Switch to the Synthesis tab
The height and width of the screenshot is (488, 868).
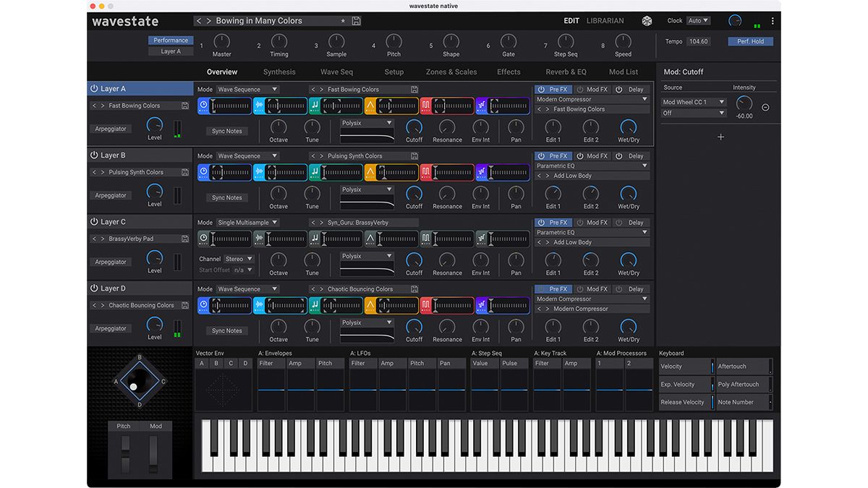coord(279,72)
